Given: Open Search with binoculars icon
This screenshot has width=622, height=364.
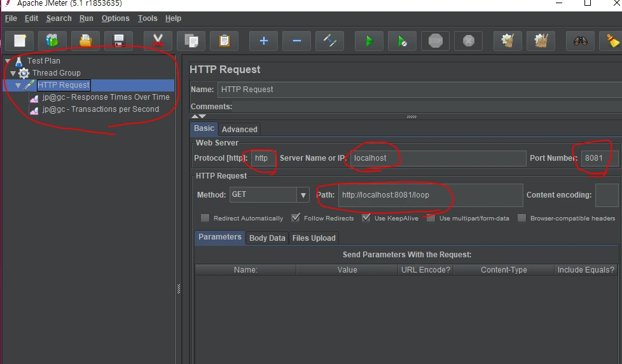Looking at the screenshot, I should coord(581,41).
